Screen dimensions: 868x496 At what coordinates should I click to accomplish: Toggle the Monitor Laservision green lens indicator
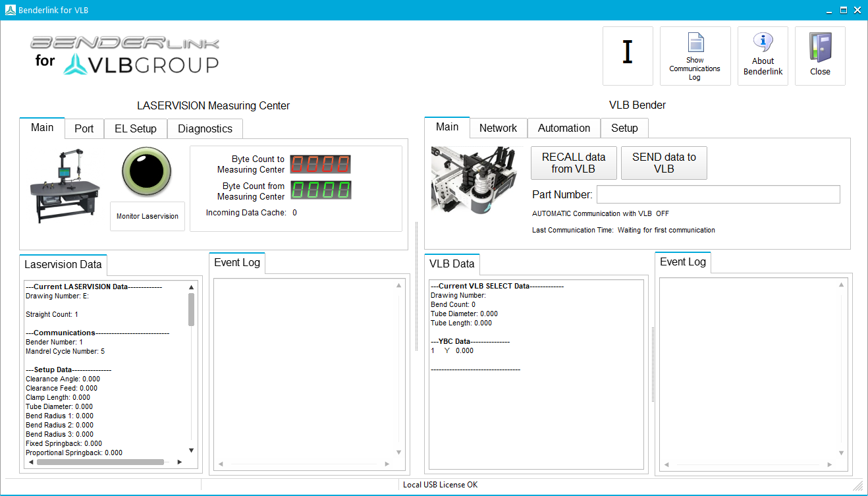tap(146, 172)
